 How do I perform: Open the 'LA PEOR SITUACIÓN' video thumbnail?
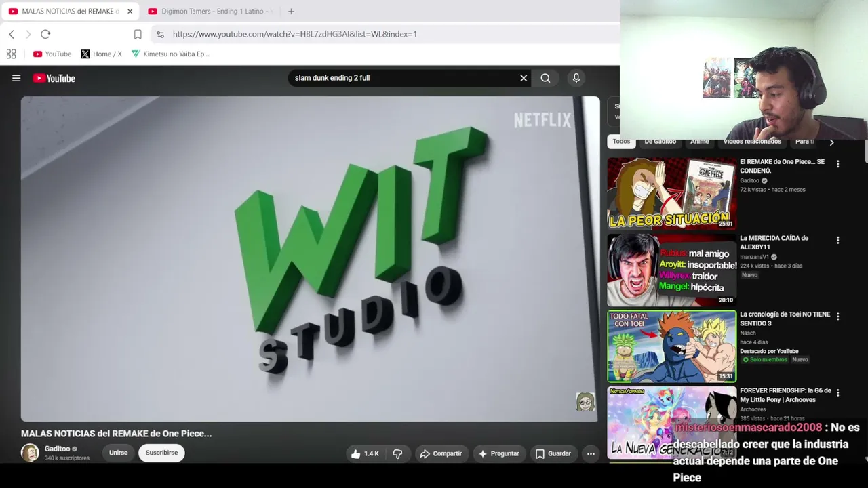[x=671, y=193]
